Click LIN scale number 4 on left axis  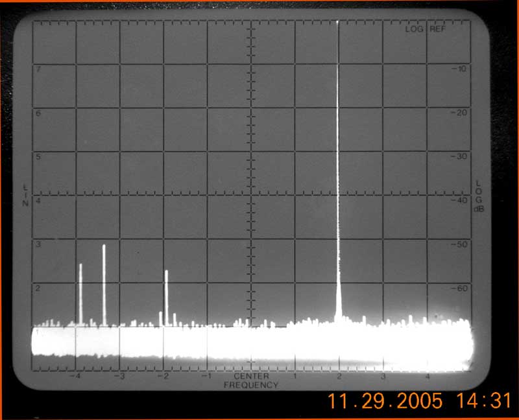tap(38, 201)
